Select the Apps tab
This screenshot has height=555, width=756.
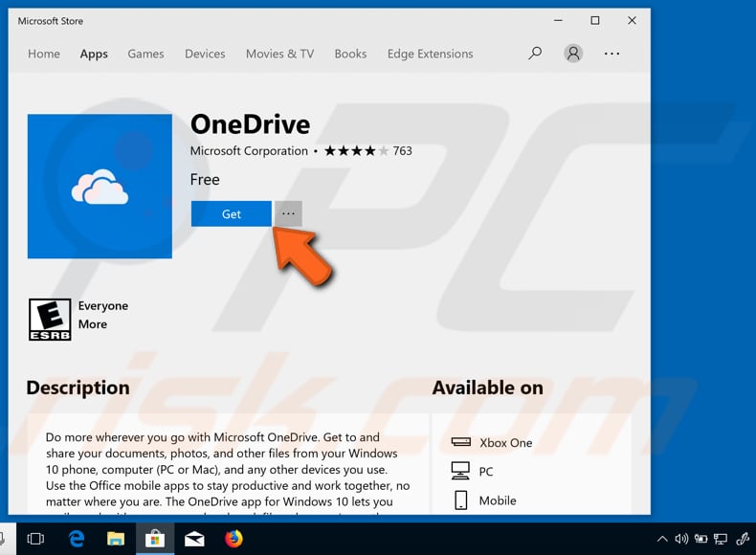(94, 54)
